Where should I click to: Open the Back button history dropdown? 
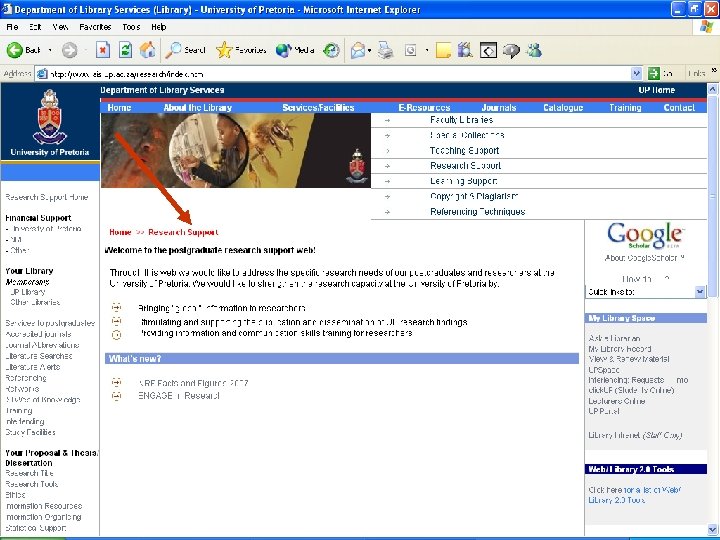[51, 50]
